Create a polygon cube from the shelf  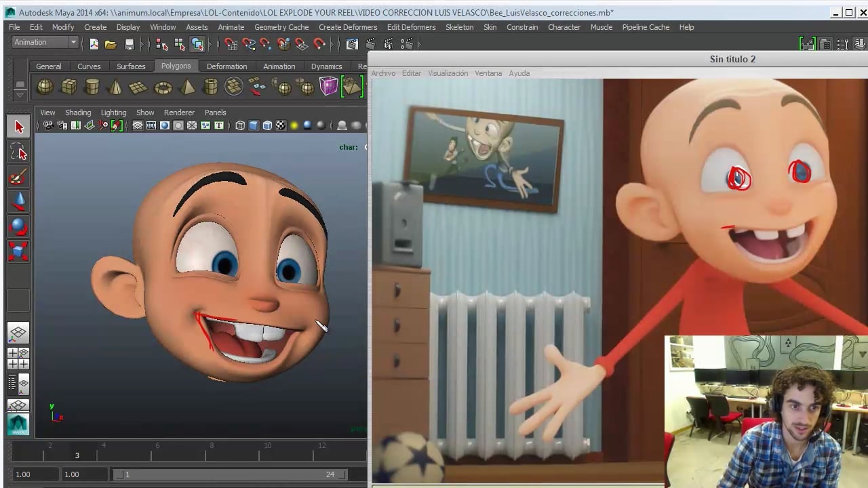pyautogui.click(x=68, y=87)
